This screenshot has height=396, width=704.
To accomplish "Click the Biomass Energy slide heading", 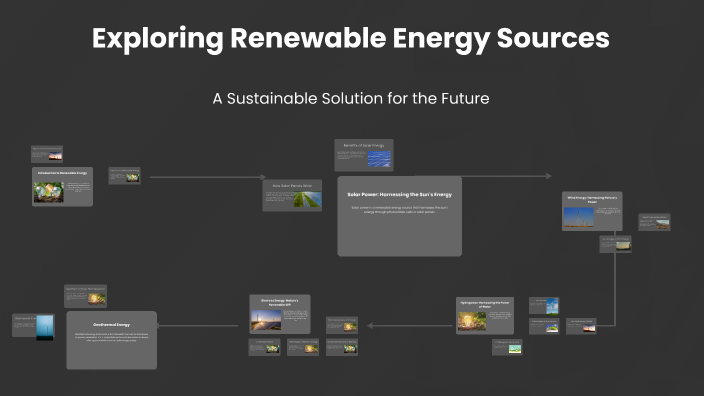I will coord(280,302).
